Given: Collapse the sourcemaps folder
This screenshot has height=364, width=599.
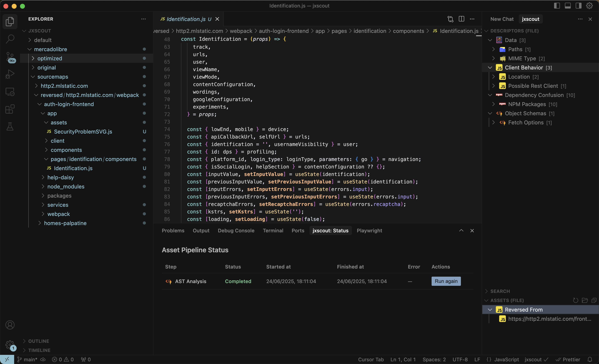Looking at the screenshot, I should [x=87, y=77].
